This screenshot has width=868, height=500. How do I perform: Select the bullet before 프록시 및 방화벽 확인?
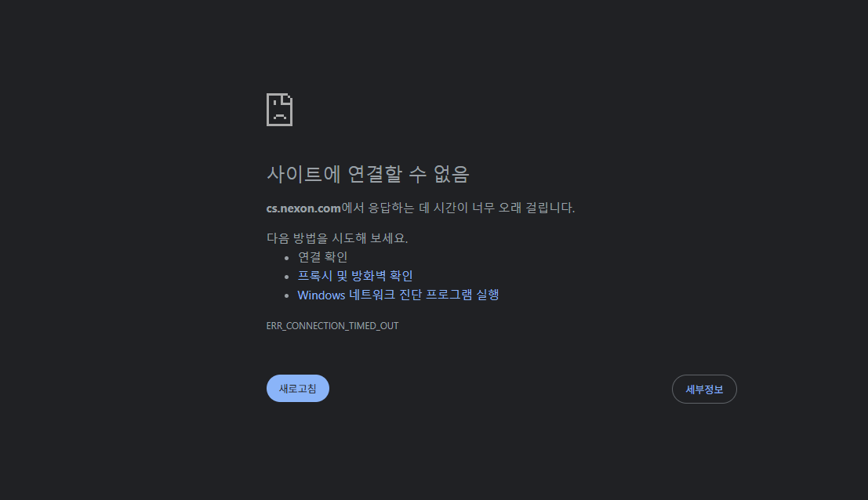pos(286,277)
